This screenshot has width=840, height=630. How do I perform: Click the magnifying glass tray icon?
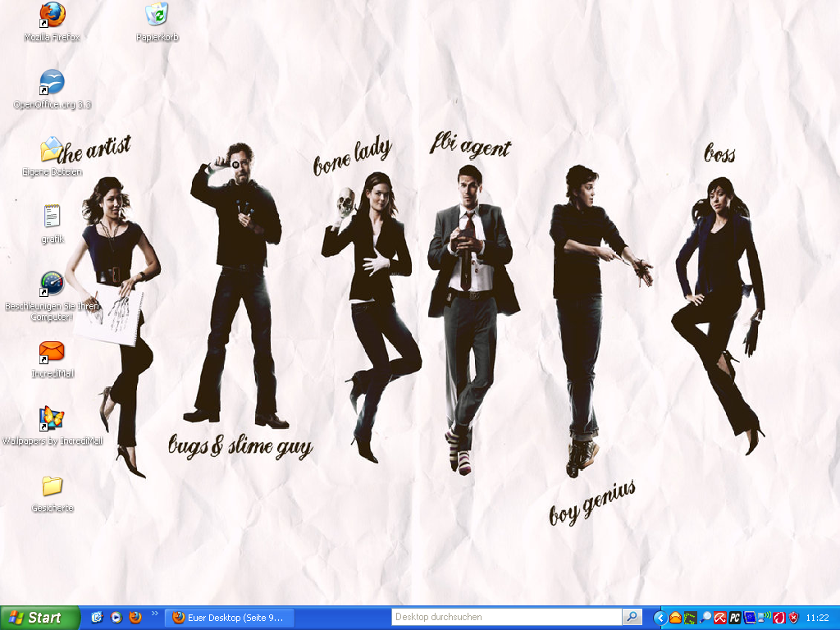705,618
